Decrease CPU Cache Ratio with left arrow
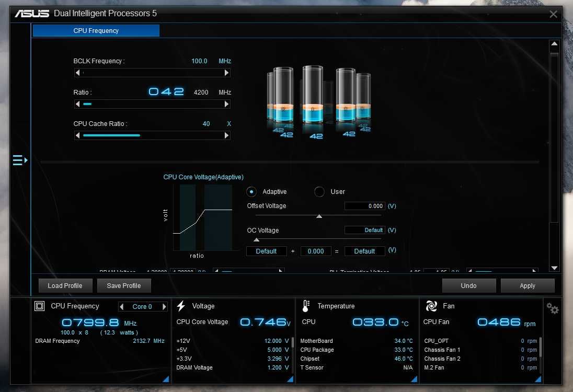 (x=77, y=135)
